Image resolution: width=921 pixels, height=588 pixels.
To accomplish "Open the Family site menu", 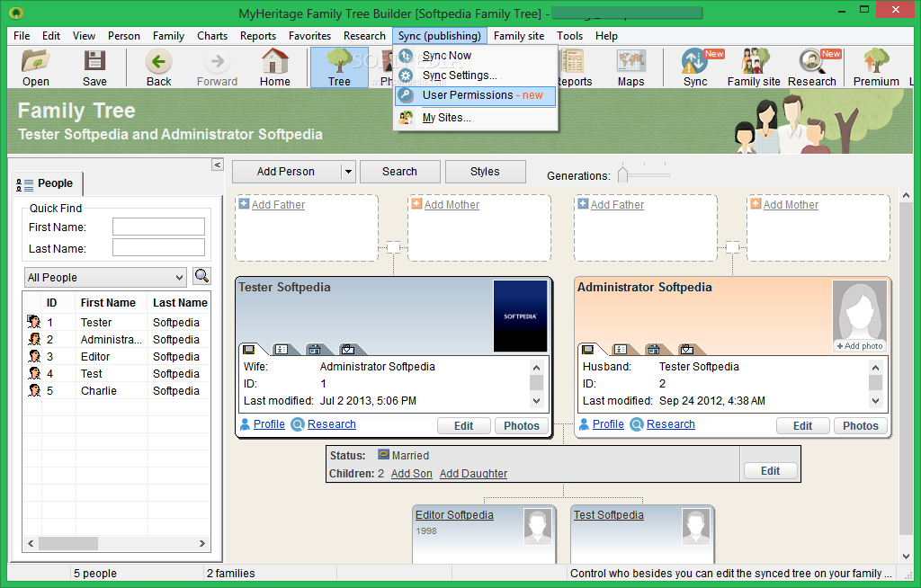I will click(x=519, y=36).
